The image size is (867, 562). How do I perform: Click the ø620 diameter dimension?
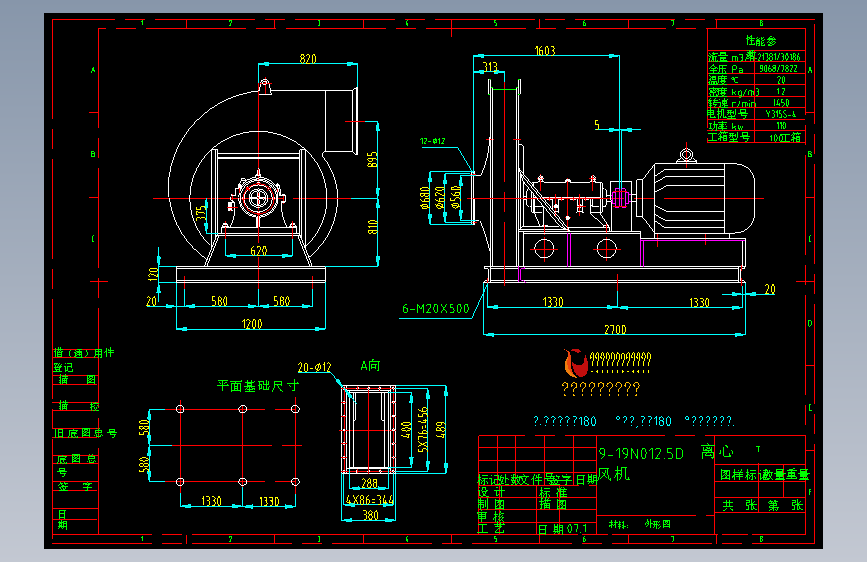tap(440, 197)
